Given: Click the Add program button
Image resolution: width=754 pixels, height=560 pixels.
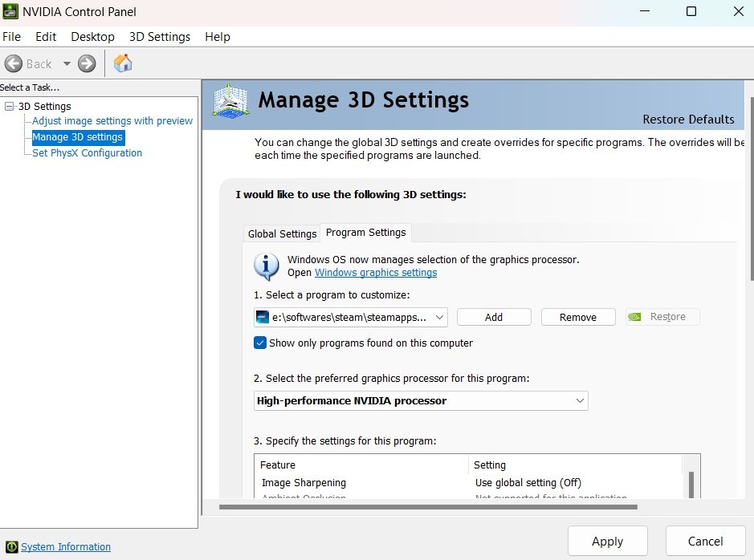Looking at the screenshot, I should click(494, 317).
